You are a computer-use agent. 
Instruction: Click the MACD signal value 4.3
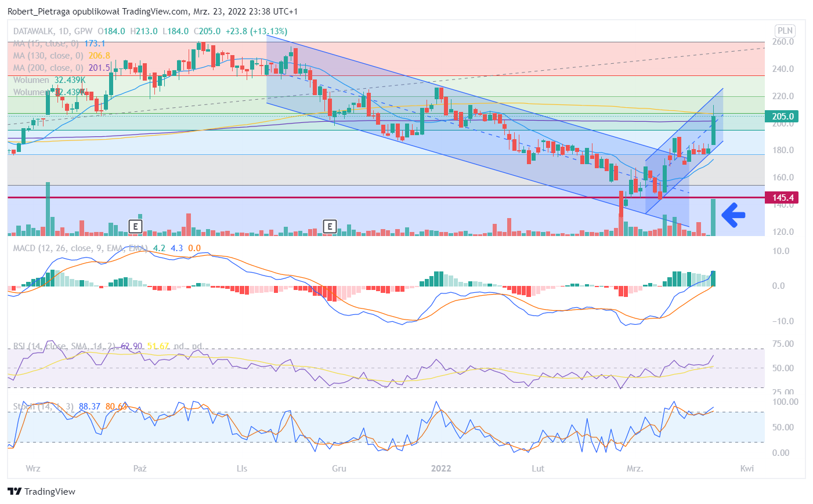tap(176, 248)
